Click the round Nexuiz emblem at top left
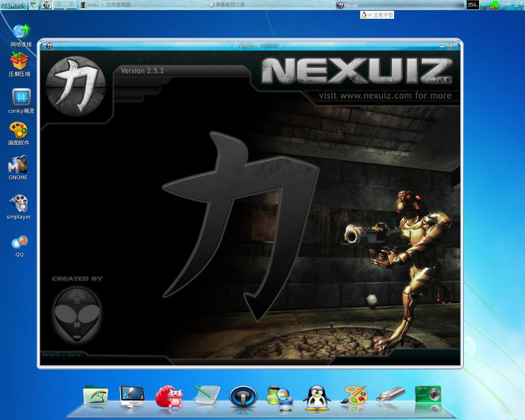Image resolution: width=525 pixels, height=420 pixels. tap(76, 85)
